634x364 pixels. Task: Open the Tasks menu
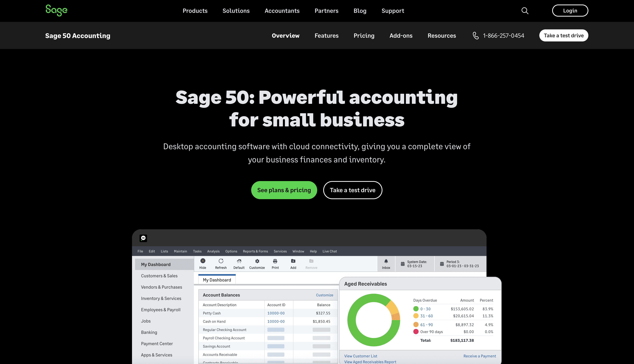(197, 251)
